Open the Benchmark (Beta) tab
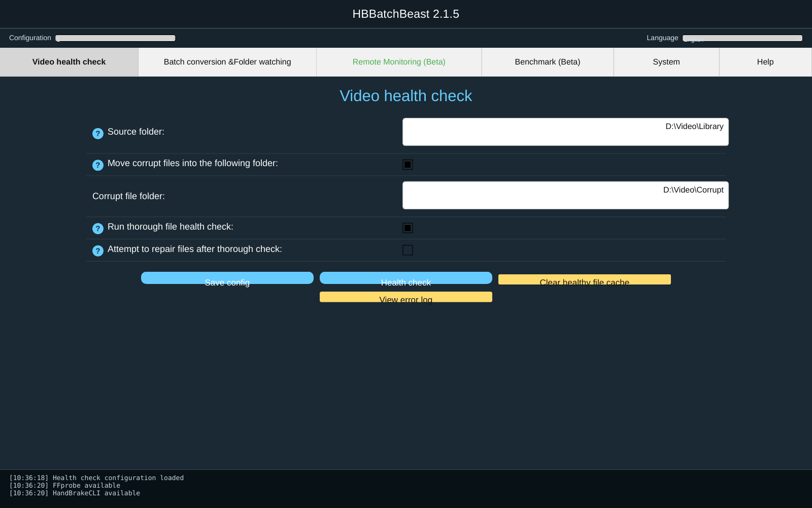This screenshot has width=812, height=508. click(548, 62)
